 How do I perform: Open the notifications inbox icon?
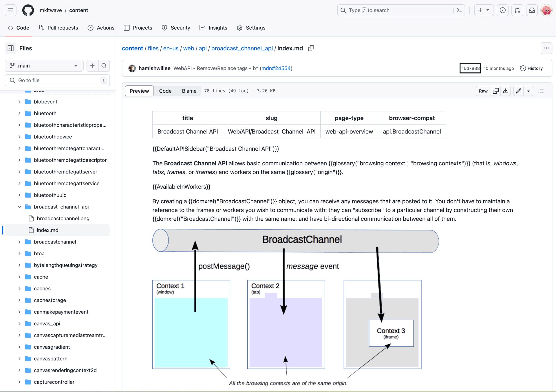(532, 10)
